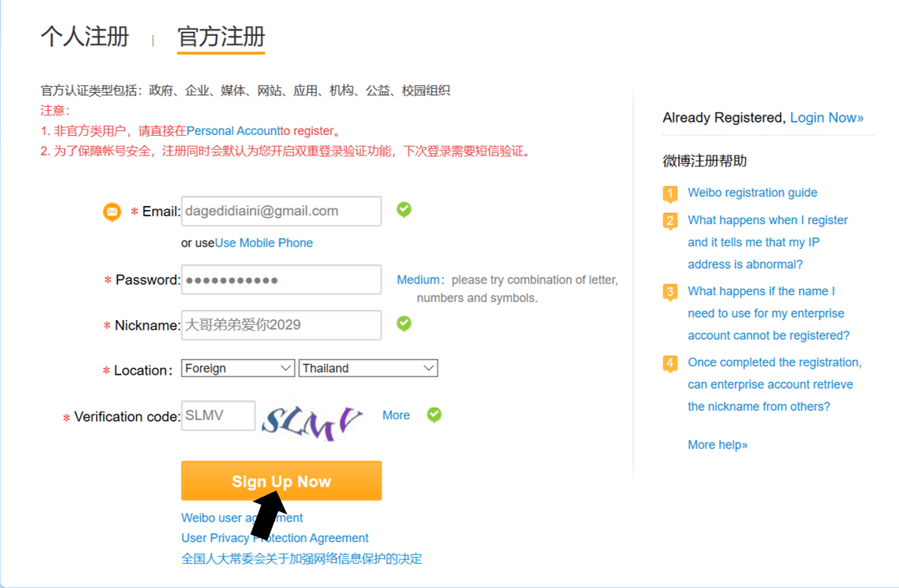899x588 pixels.
Task: Focus the Email input field
Action: pyautogui.click(x=281, y=211)
